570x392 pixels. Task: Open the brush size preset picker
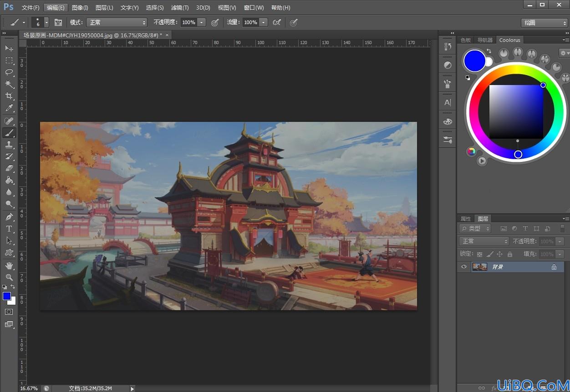click(x=46, y=22)
